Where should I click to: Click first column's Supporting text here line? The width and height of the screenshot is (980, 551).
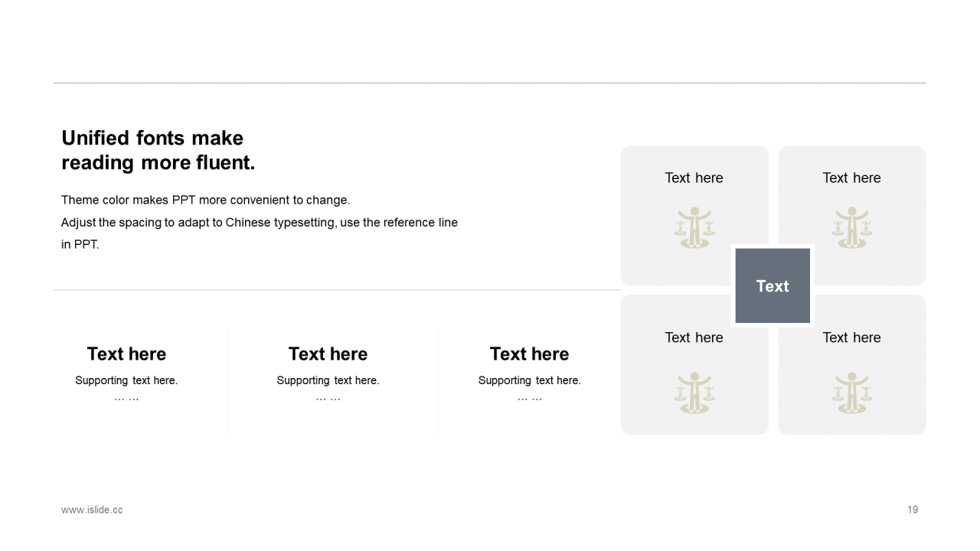tap(126, 380)
